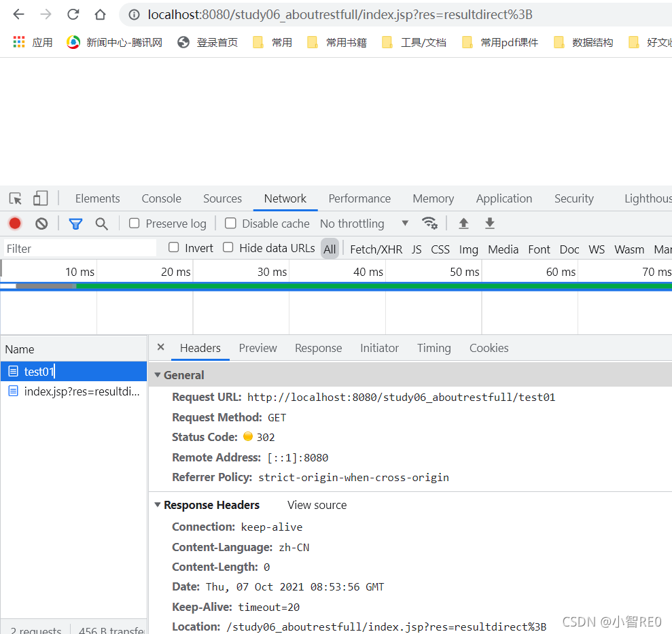Open the 新闻中心-腾讯网 bookmark

[114, 42]
